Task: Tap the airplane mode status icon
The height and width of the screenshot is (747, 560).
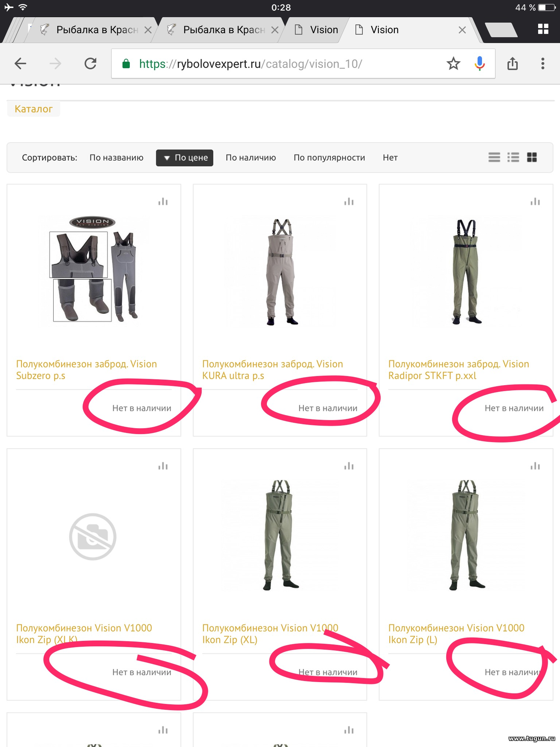Action: coord(9,7)
